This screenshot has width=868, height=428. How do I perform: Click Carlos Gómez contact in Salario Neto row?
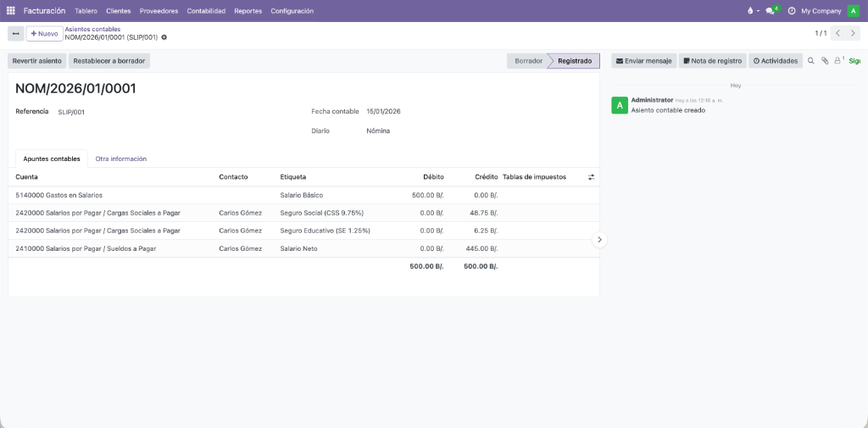[240, 249]
